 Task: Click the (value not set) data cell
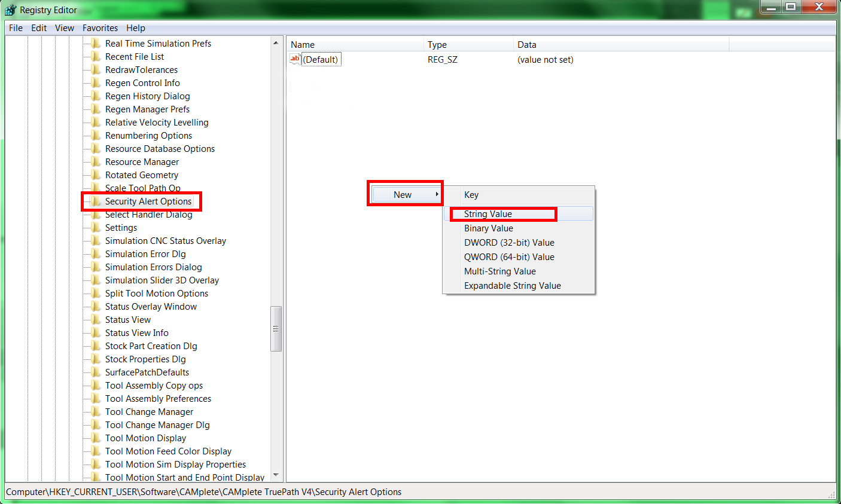pyautogui.click(x=546, y=60)
